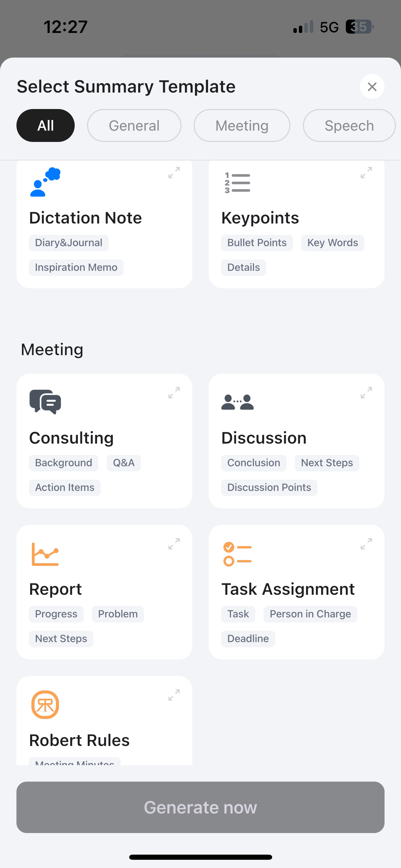Expand the Keypoints template preview
The height and width of the screenshot is (868, 401).
pyautogui.click(x=366, y=172)
